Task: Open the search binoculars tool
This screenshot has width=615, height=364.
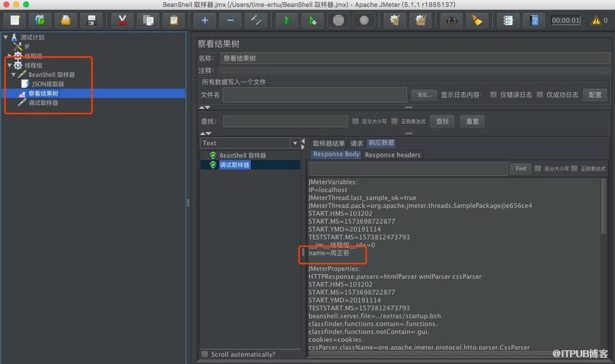Action: [451, 21]
